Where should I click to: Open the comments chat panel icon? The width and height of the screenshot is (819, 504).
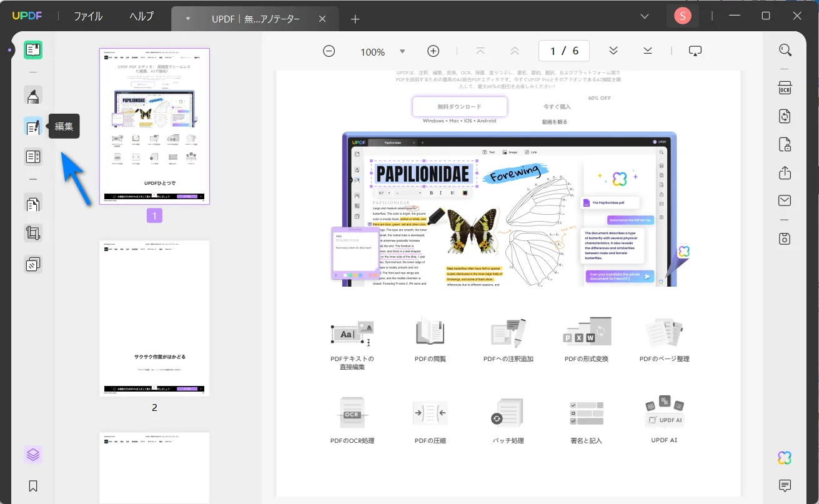[785, 485]
